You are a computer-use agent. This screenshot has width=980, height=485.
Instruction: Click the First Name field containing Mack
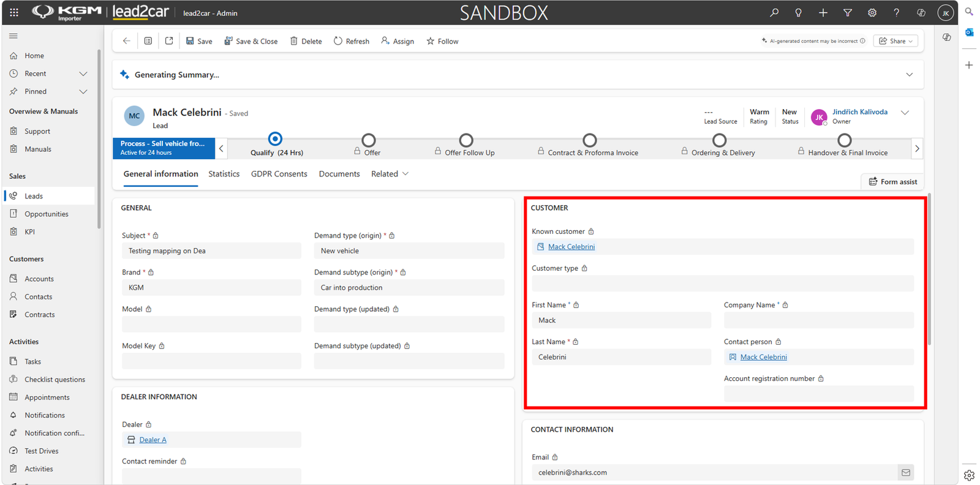point(621,320)
